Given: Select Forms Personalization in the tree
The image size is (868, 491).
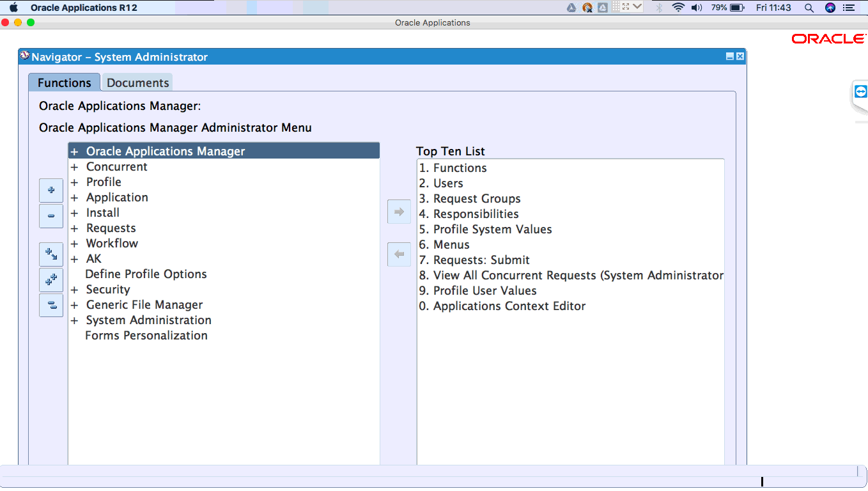Looking at the screenshot, I should coord(146,336).
